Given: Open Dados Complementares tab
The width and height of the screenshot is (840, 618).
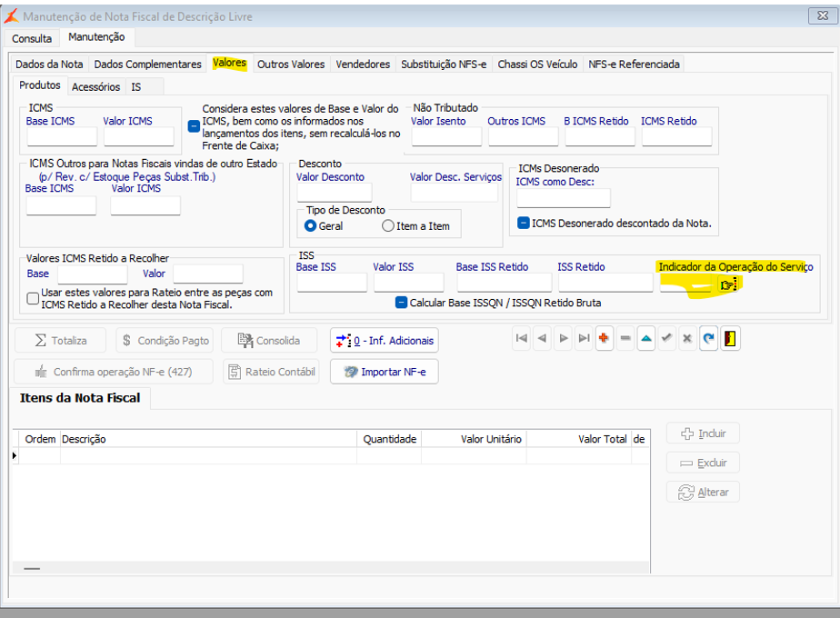Looking at the screenshot, I should 148,65.
